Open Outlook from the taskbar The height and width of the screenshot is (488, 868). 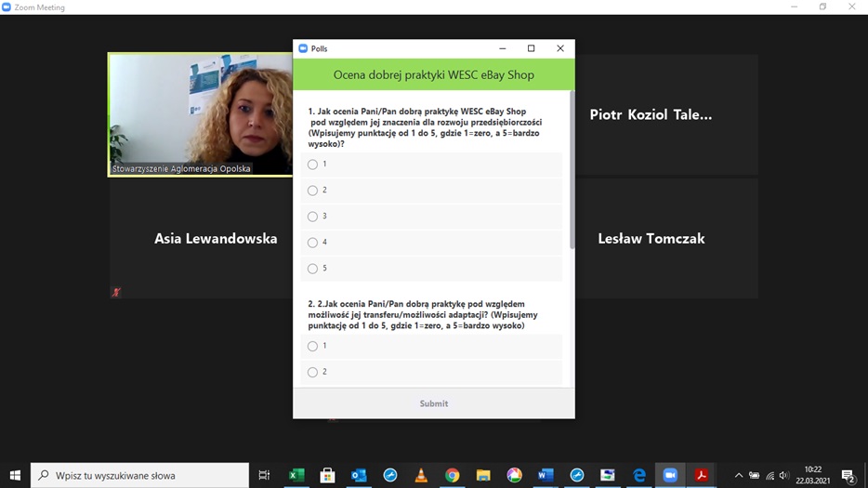[359, 475]
